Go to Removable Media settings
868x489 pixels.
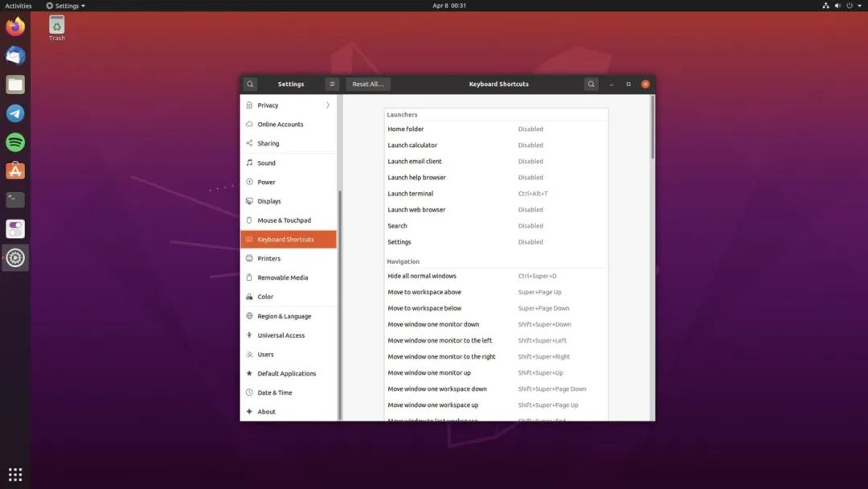click(289, 277)
